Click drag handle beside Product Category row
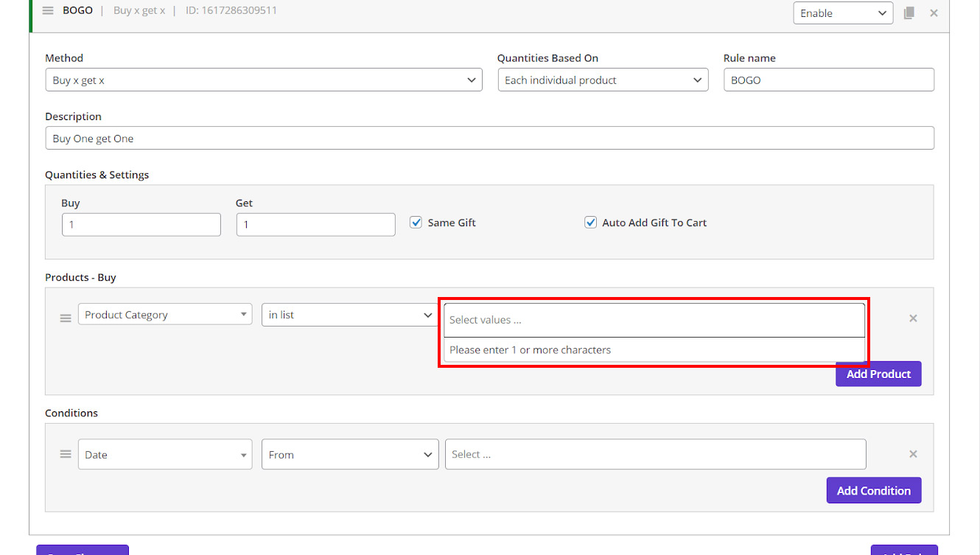 [x=66, y=318]
